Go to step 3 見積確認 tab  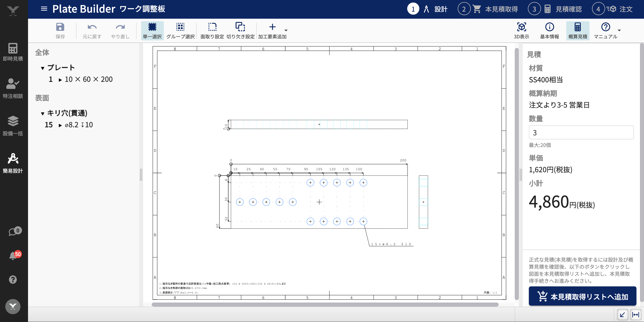tap(555, 9)
